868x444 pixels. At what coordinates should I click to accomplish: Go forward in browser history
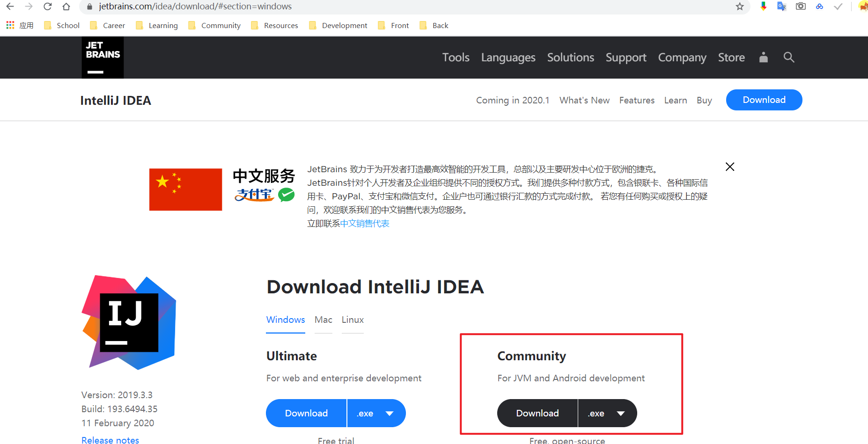(x=29, y=7)
